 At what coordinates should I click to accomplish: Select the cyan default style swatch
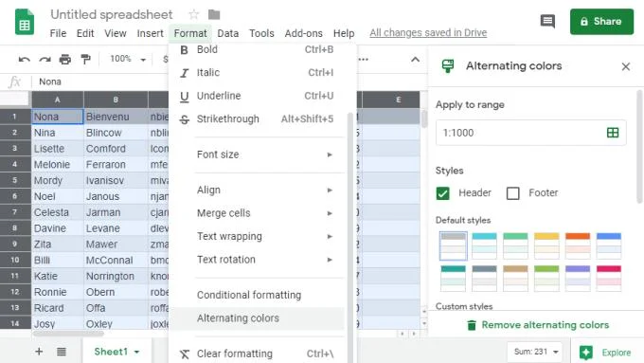pos(484,245)
